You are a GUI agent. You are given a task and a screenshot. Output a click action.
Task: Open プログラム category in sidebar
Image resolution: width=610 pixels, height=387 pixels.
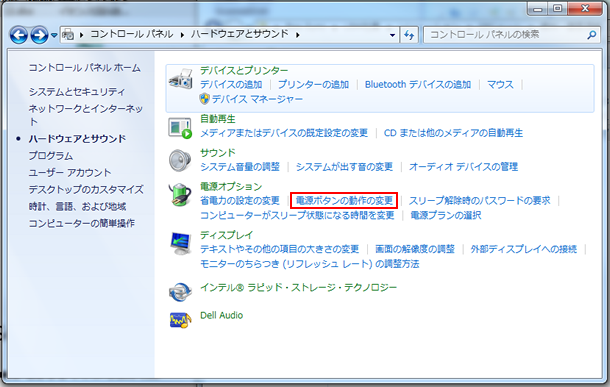click(51, 156)
